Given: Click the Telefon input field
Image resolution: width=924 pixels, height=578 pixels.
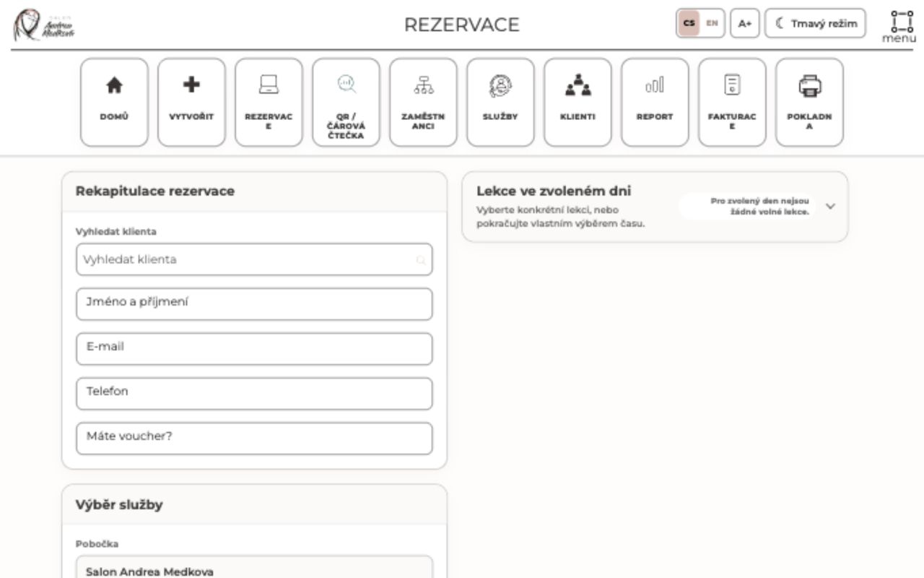Looking at the screenshot, I should pyautogui.click(x=254, y=394).
